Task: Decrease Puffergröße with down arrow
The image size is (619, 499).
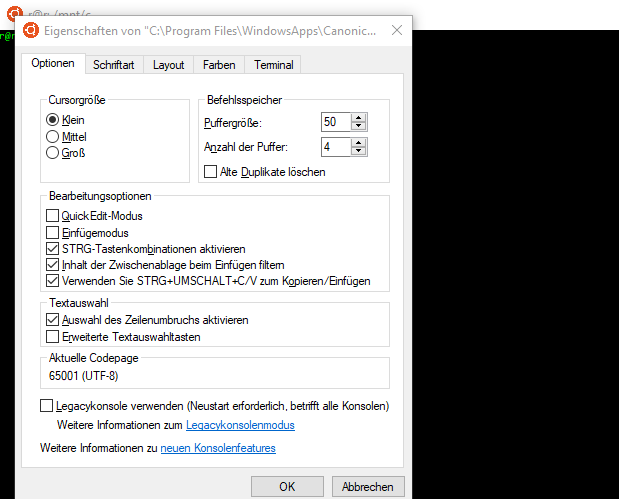Action: point(358,126)
